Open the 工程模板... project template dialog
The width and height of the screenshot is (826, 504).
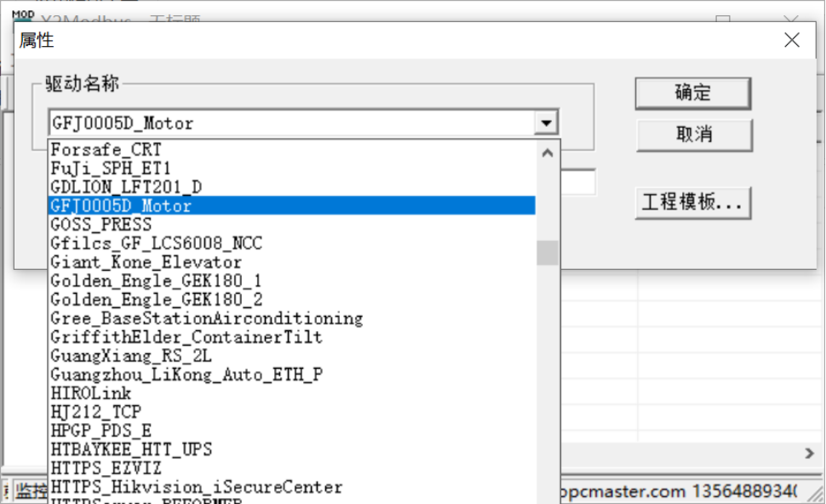692,203
